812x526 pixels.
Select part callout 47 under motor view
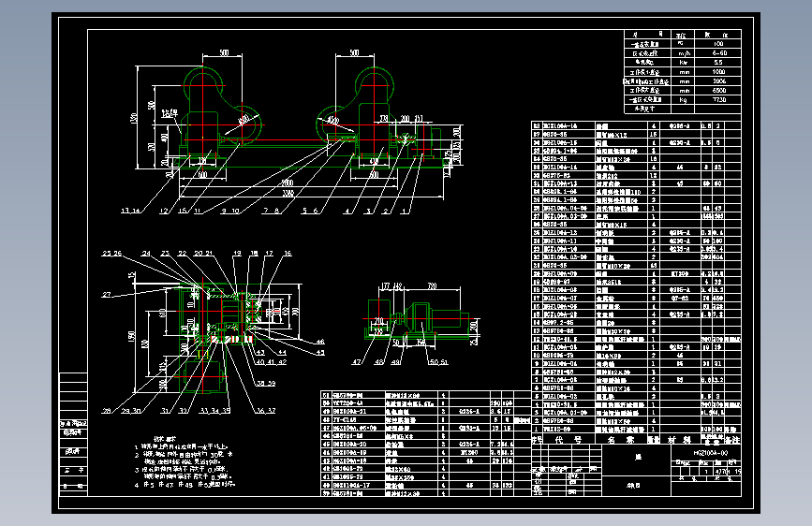[356, 362]
